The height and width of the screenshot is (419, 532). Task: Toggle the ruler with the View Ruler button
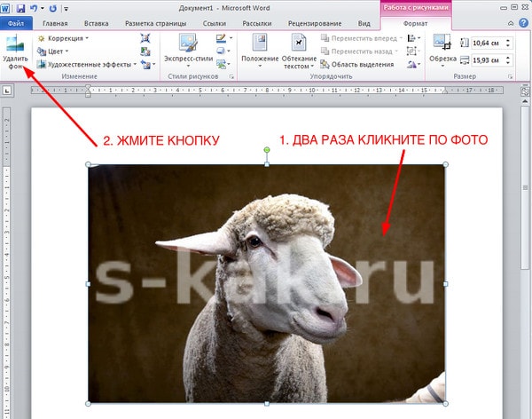[525, 91]
